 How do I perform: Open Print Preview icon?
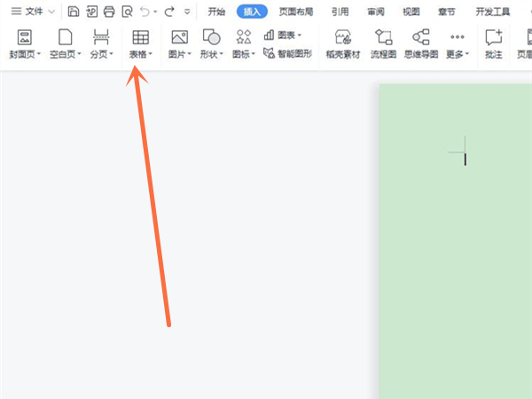click(x=127, y=12)
